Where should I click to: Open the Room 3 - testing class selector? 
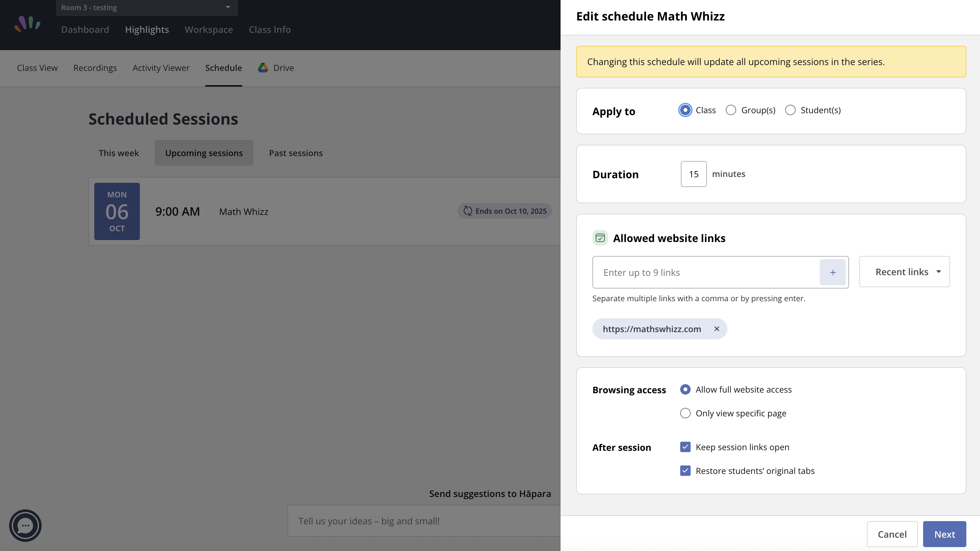tap(147, 7)
